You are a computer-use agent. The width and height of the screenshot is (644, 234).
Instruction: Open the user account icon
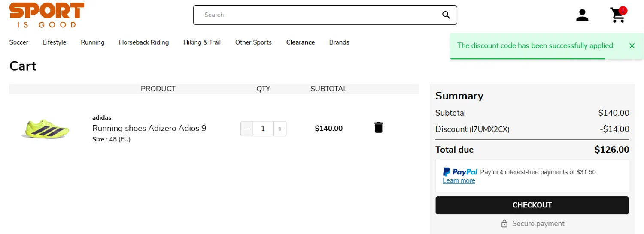[x=582, y=15]
